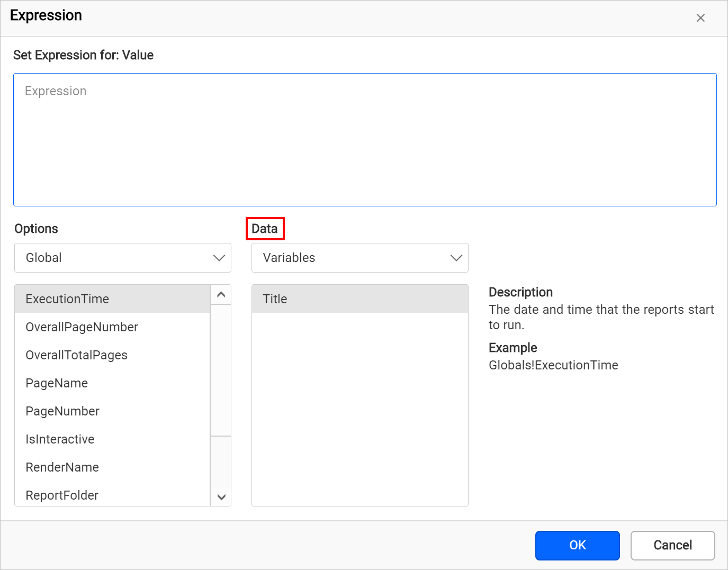Close the Expression dialog
Viewport: 728px width, 570px height.
(x=700, y=17)
